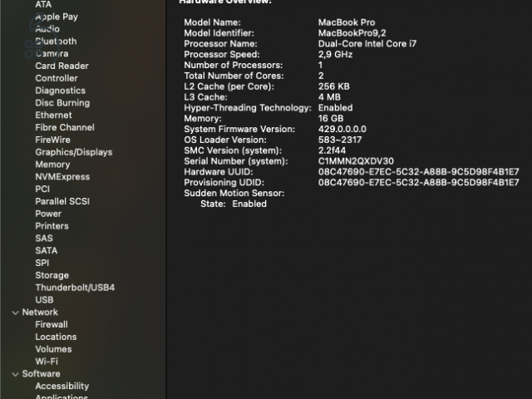Select the Power category
This screenshot has height=399, width=532.
48,214
